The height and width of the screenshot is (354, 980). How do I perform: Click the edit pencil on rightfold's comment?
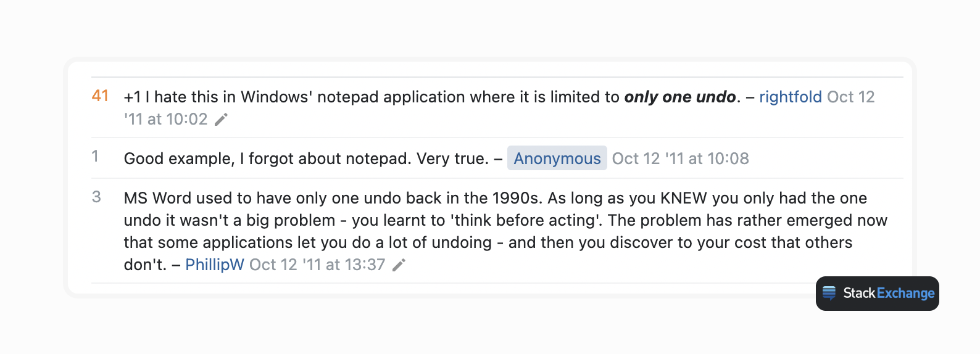tap(221, 120)
